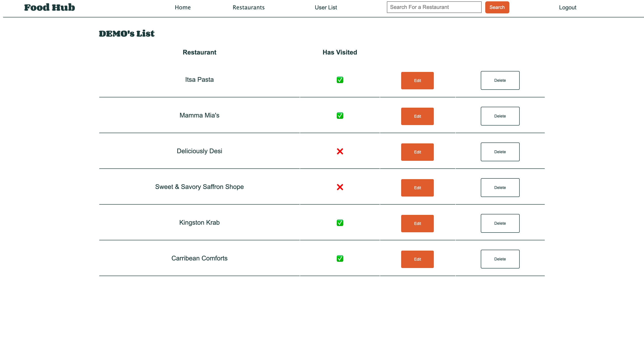This screenshot has height=352, width=644.
Task: Log out via the Logout link
Action: [x=568, y=8]
